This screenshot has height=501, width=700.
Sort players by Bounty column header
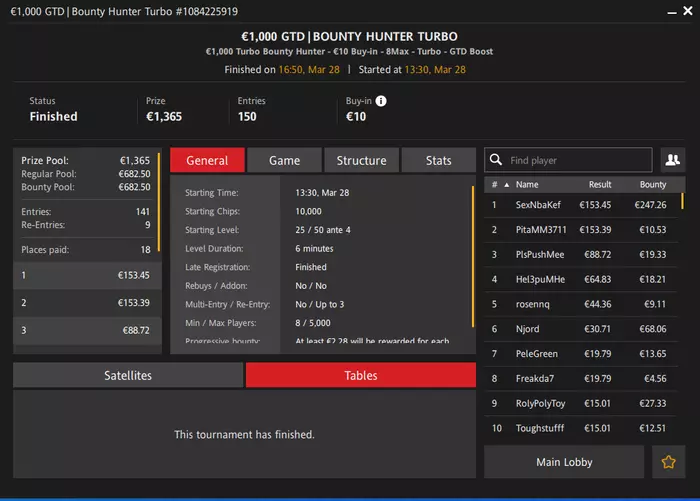pos(653,184)
